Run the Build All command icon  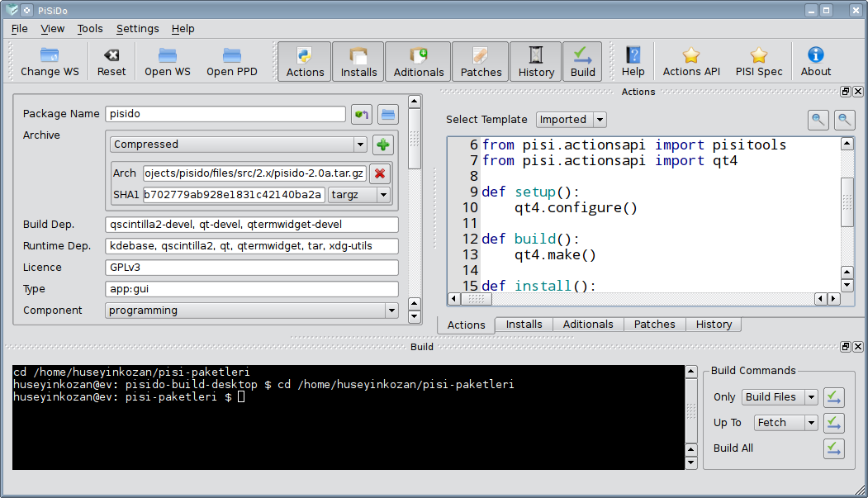(833, 448)
